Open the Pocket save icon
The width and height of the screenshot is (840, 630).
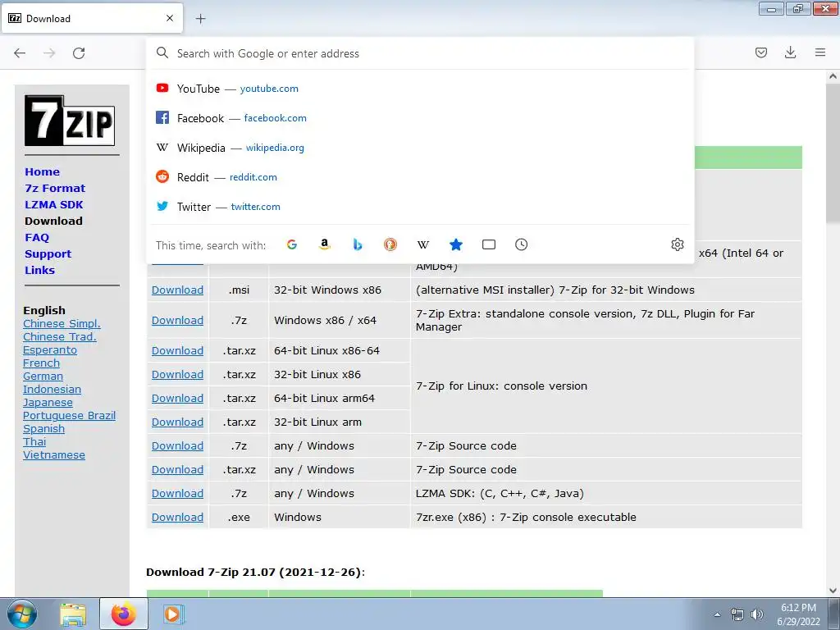click(x=760, y=52)
